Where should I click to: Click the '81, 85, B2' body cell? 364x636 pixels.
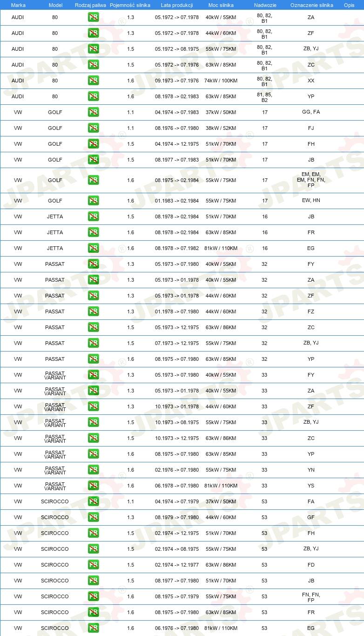tap(264, 96)
